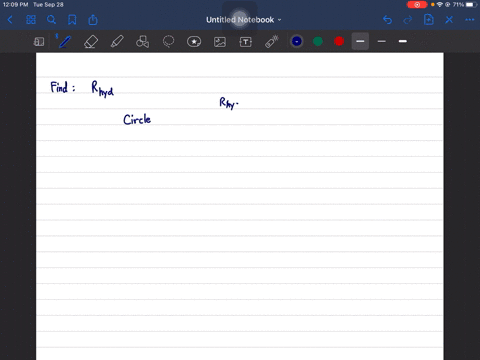The width and height of the screenshot is (480, 360).
Task: Select the thin stroke thickness
Action: pos(382,41)
